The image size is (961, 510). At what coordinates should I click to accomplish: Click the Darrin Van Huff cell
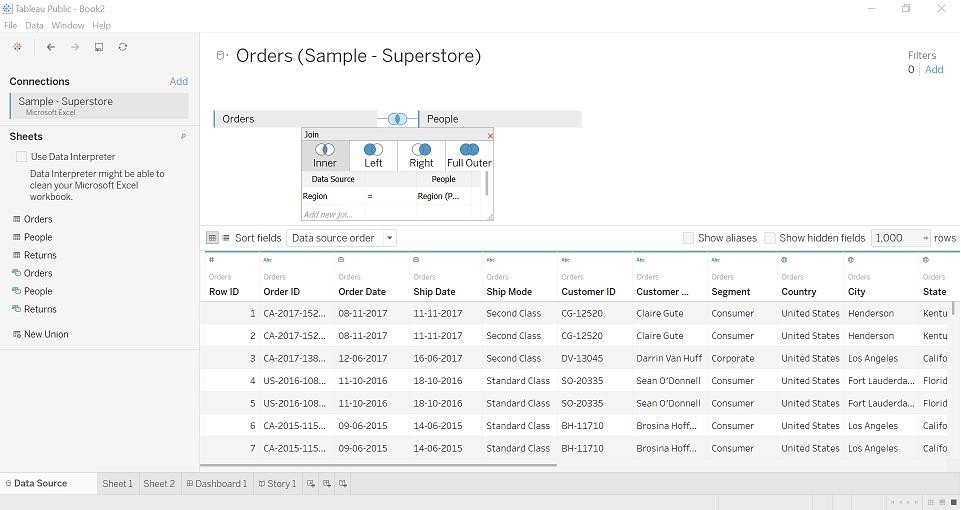click(x=669, y=359)
